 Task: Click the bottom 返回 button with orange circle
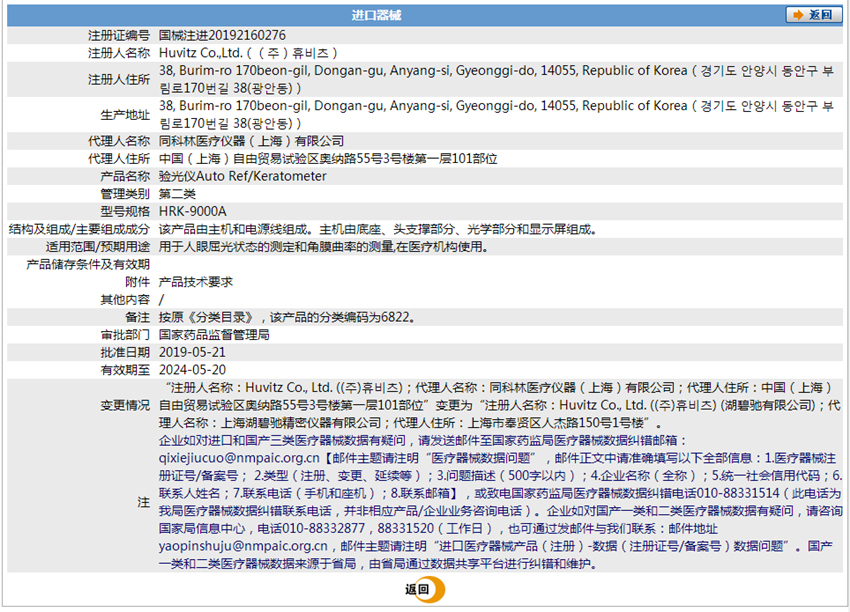pyautogui.click(x=424, y=589)
